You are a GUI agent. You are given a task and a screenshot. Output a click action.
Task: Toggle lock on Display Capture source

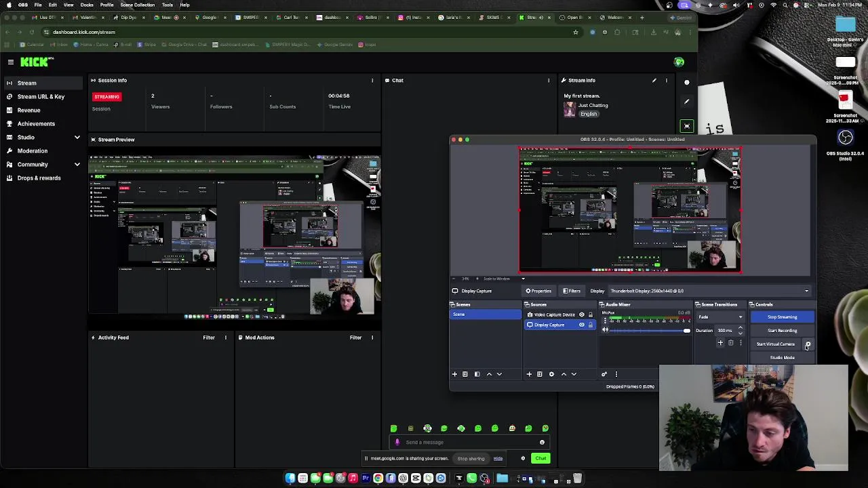point(590,325)
